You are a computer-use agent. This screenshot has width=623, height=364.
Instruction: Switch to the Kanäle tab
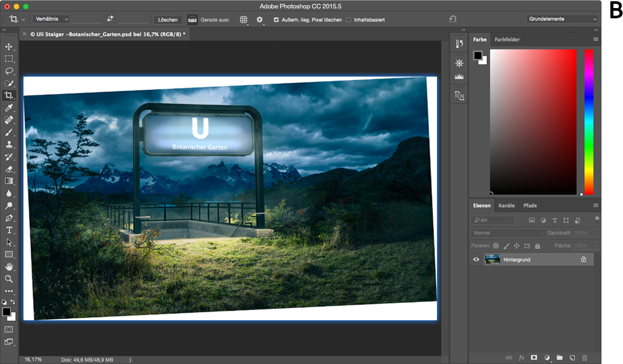[x=507, y=206]
